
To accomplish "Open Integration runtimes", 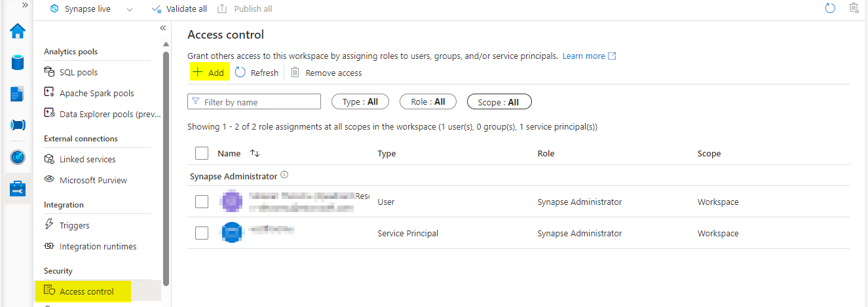I will click(x=98, y=247).
